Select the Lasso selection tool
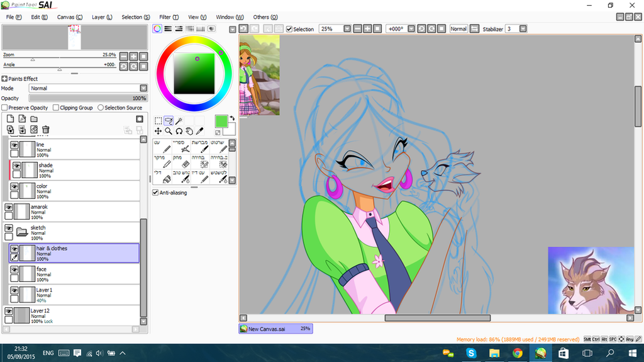Screen dimensions: 644x362 [169, 120]
